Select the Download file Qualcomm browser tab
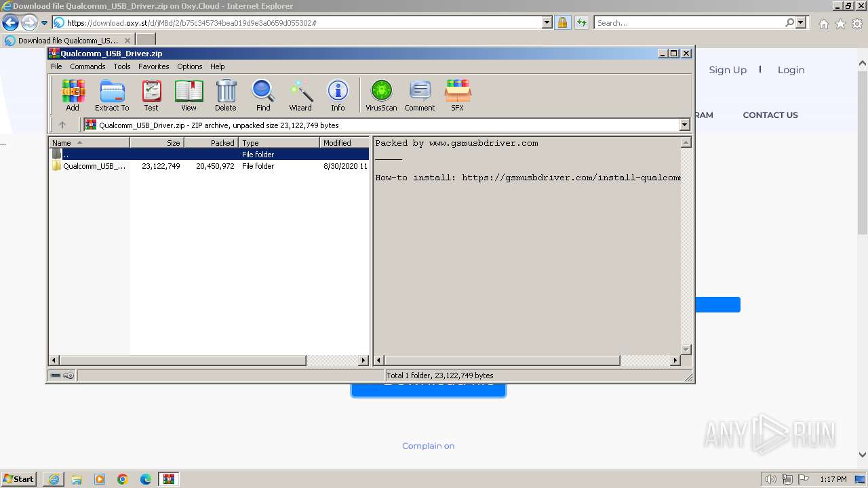The width and height of the screenshot is (868, 488). tap(67, 41)
